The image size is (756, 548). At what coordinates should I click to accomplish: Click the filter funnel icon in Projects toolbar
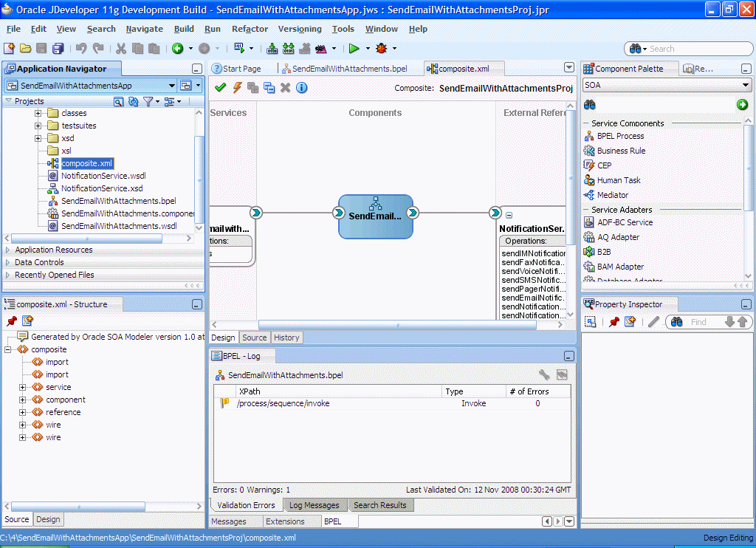coord(148,101)
